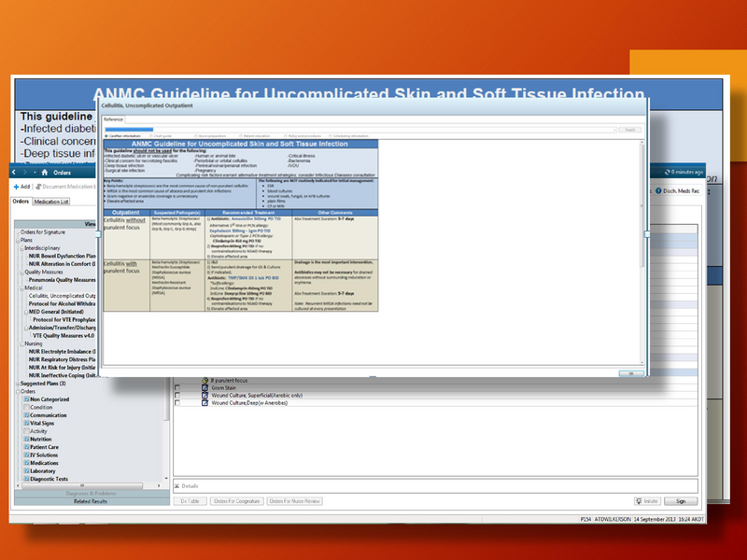Screen dimensions: 747x560
Task: Click OK in the Cellulitis dialog
Action: tap(631, 373)
